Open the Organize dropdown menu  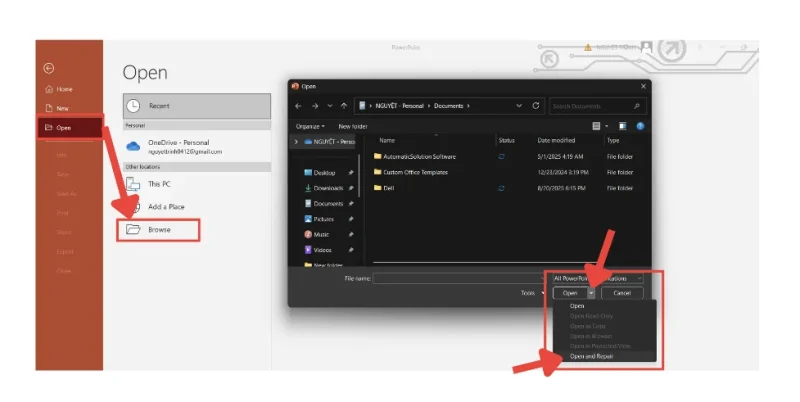tap(310, 127)
